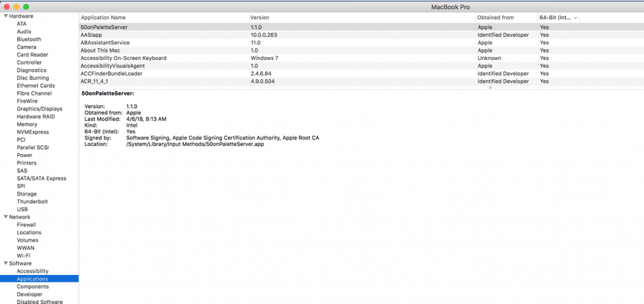This screenshot has height=304, width=644.
Task: Select NVMExpress in the sidebar
Action: tap(33, 132)
